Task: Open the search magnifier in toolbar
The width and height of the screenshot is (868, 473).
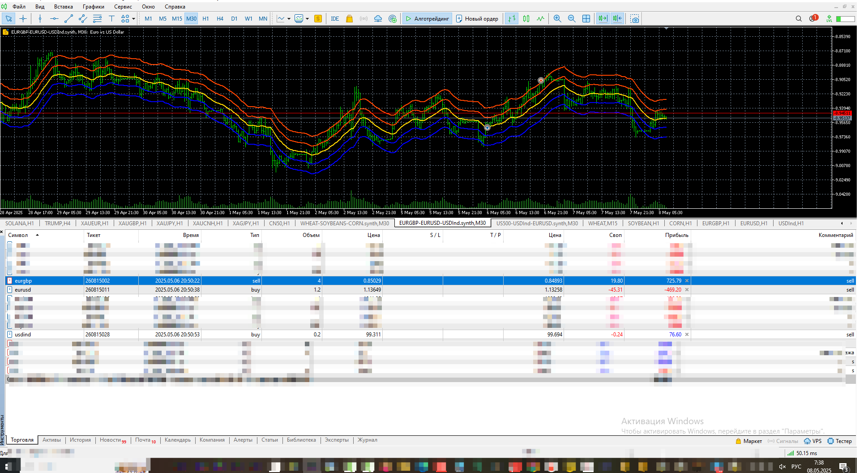Action: (x=799, y=18)
